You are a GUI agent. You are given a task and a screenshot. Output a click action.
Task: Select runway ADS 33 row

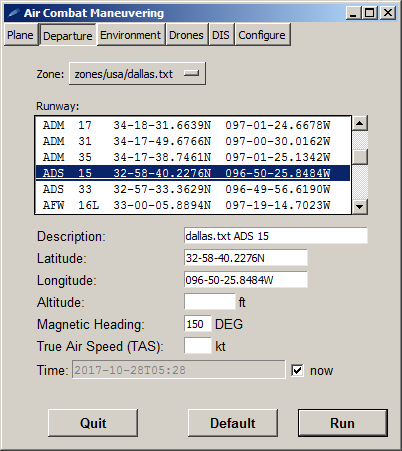(193, 189)
